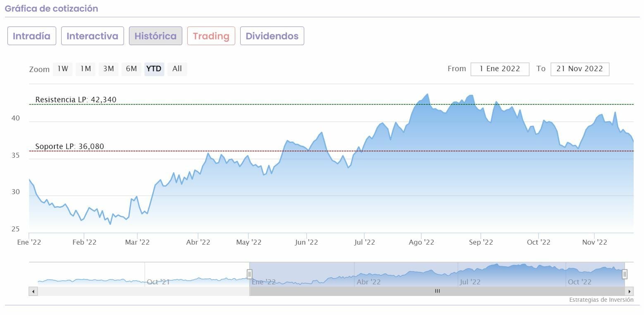Click the To date field

click(x=580, y=69)
